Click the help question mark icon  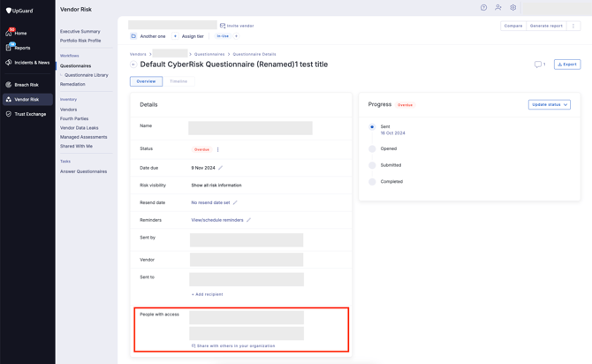pyautogui.click(x=483, y=8)
